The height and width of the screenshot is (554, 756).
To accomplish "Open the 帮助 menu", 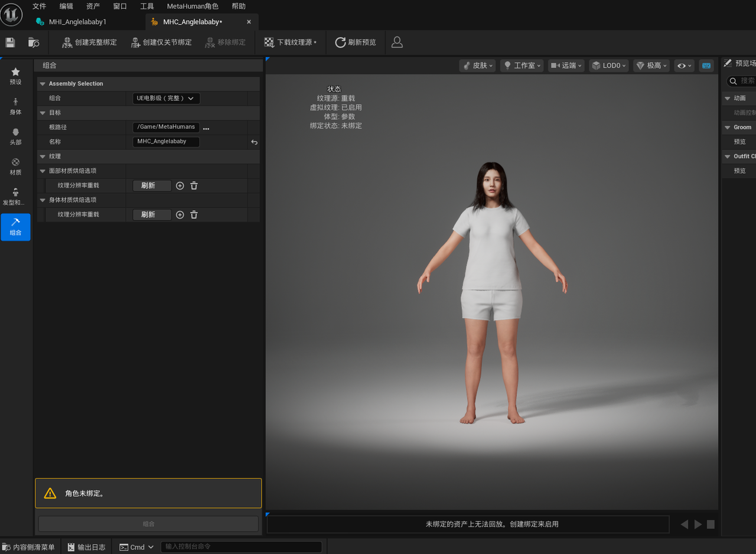I will pos(239,6).
